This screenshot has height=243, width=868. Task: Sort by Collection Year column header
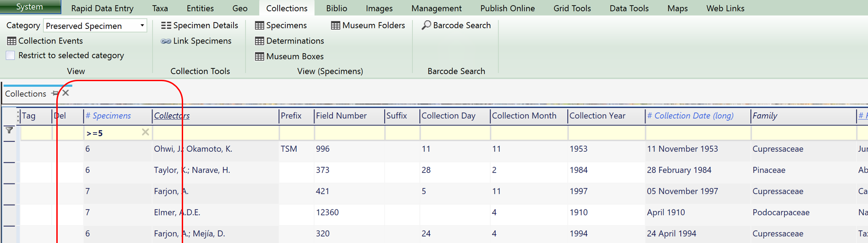[606, 116]
